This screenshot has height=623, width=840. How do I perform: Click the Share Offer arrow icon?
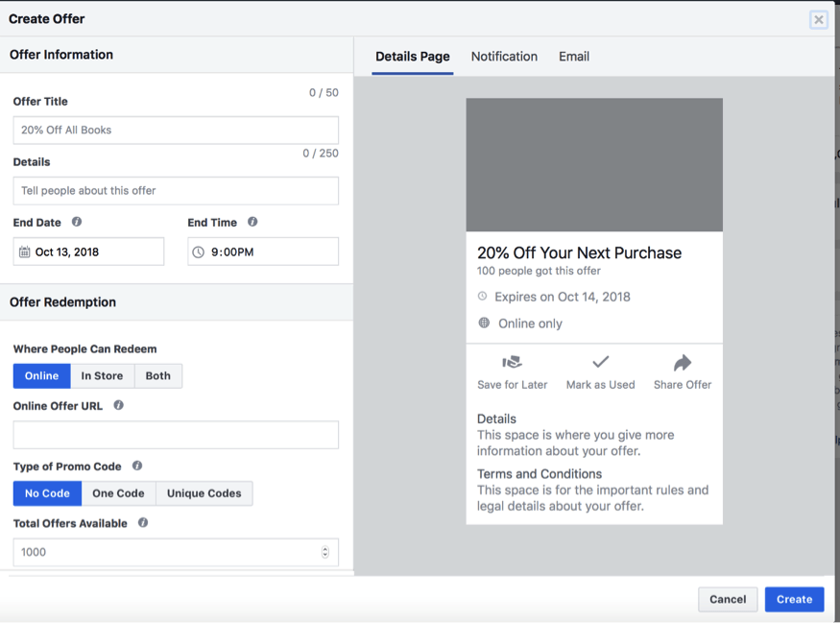683,363
